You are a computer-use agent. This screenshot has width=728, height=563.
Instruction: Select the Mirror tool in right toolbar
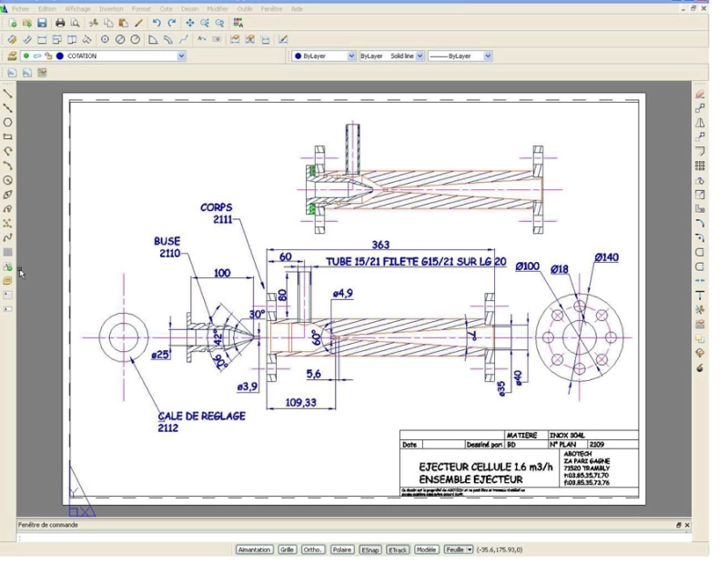(x=700, y=123)
